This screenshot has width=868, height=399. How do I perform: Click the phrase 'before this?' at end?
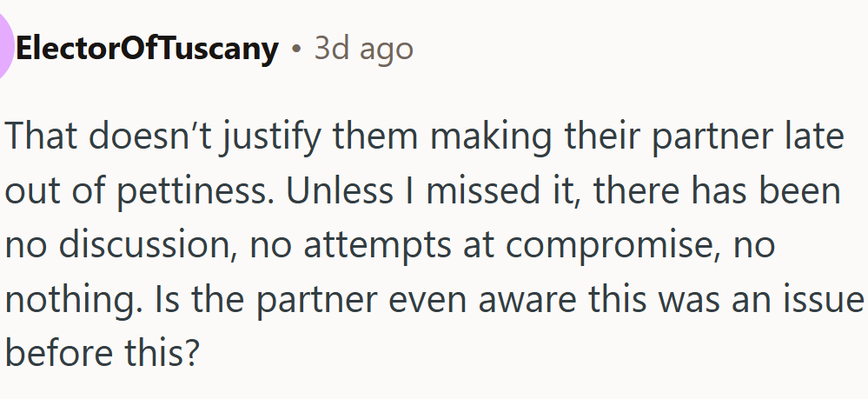coord(102,354)
